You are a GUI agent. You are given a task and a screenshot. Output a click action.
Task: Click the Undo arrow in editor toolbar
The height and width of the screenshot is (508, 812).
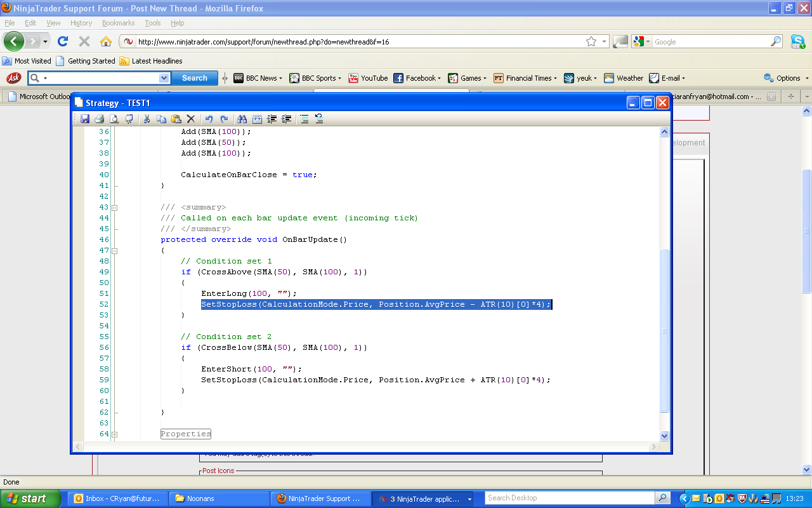point(209,119)
